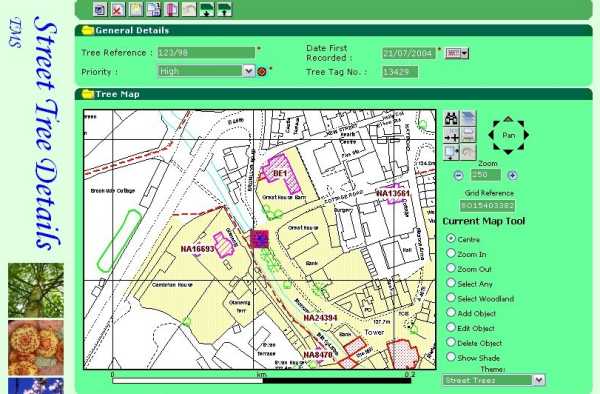Open the Priority dropdown showing High
This screenshot has width=600, height=394.
[x=249, y=71]
